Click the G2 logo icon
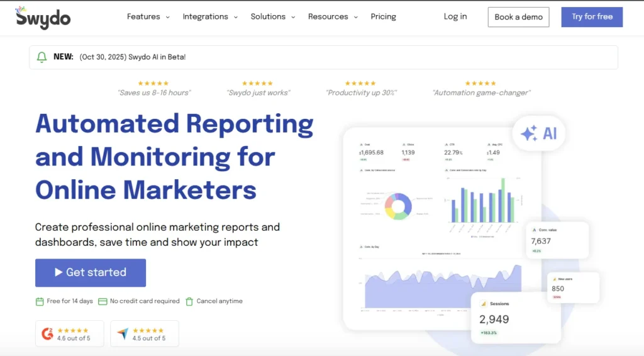The width and height of the screenshot is (644, 356). click(x=48, y=334)
